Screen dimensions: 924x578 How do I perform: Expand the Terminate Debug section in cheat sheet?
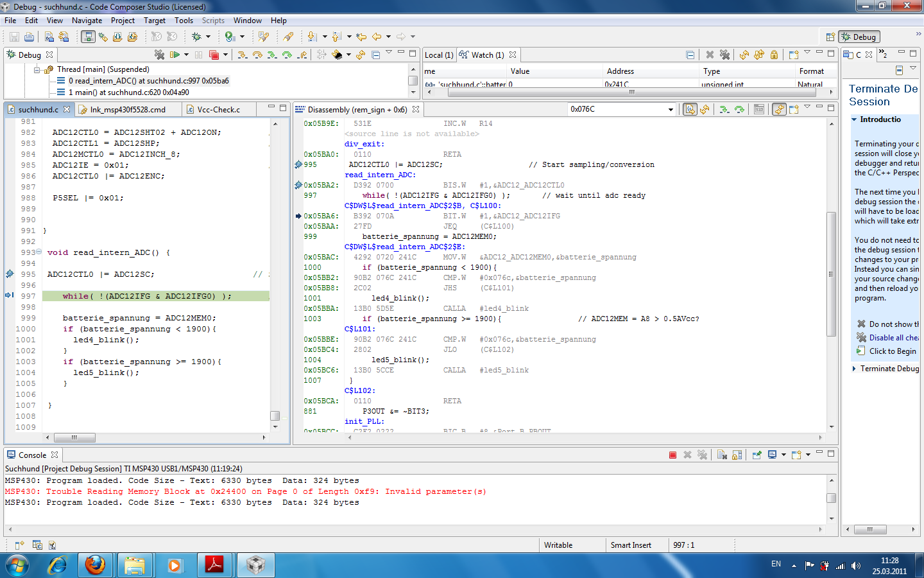coord(854,369)
